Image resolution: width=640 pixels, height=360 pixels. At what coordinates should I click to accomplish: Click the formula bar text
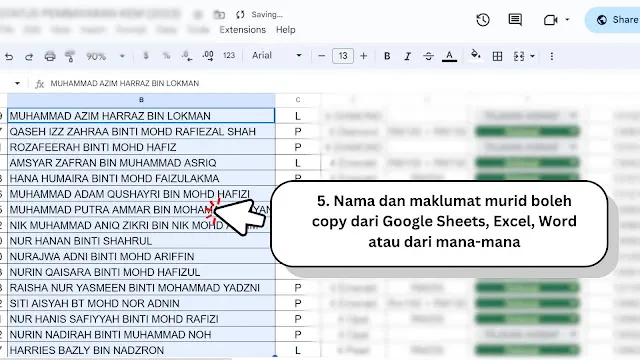pos(124,83)
